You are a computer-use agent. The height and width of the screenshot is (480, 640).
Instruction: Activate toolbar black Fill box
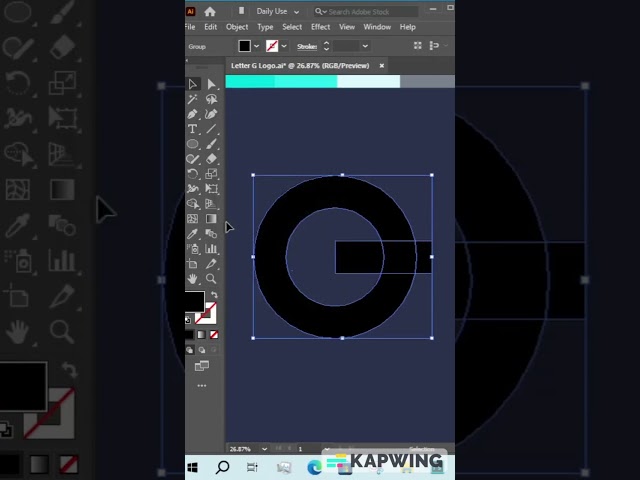click(x=195, y=302)
